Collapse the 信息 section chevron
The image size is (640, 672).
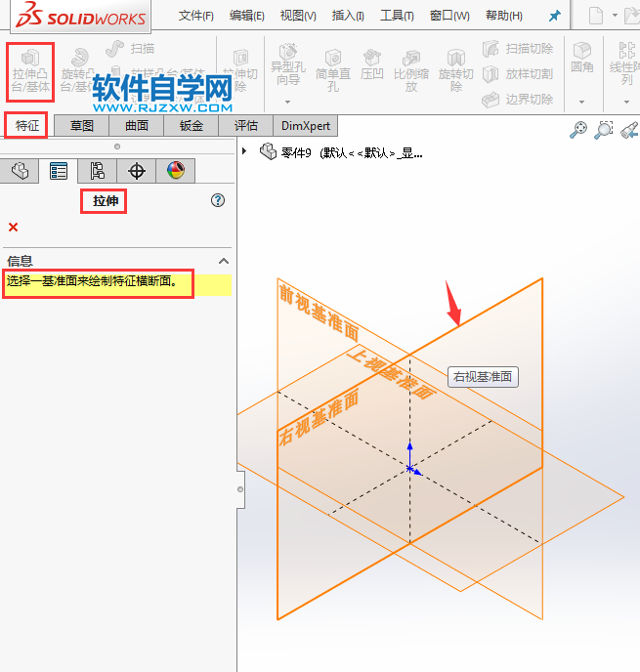(224, 261)
